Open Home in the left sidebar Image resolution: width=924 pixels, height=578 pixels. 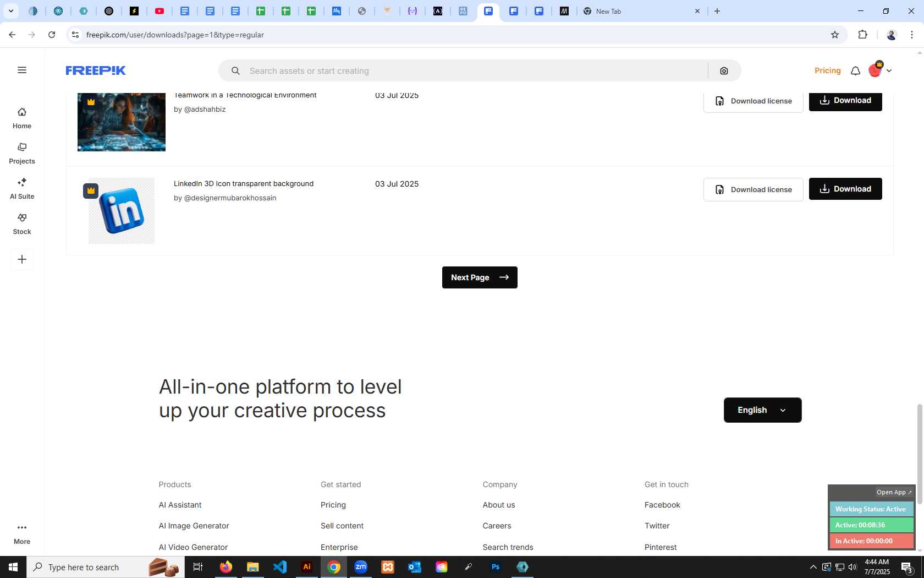point(22,118)
